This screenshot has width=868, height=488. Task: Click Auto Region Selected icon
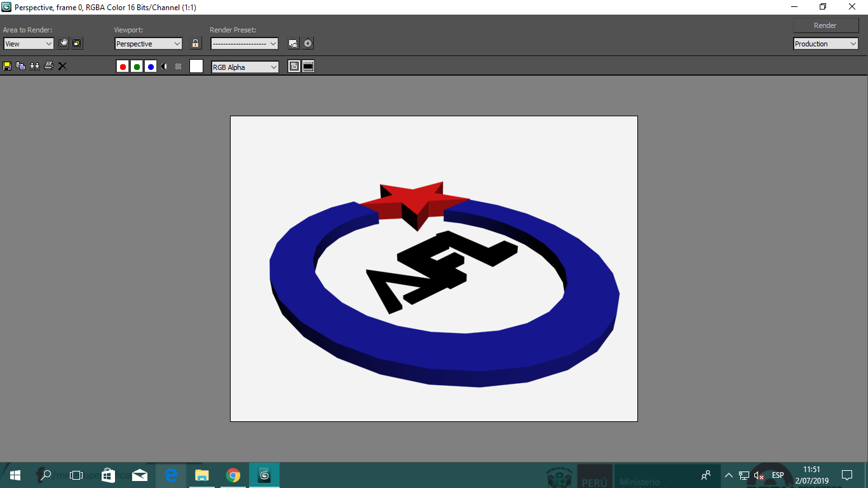pos(77,43)
